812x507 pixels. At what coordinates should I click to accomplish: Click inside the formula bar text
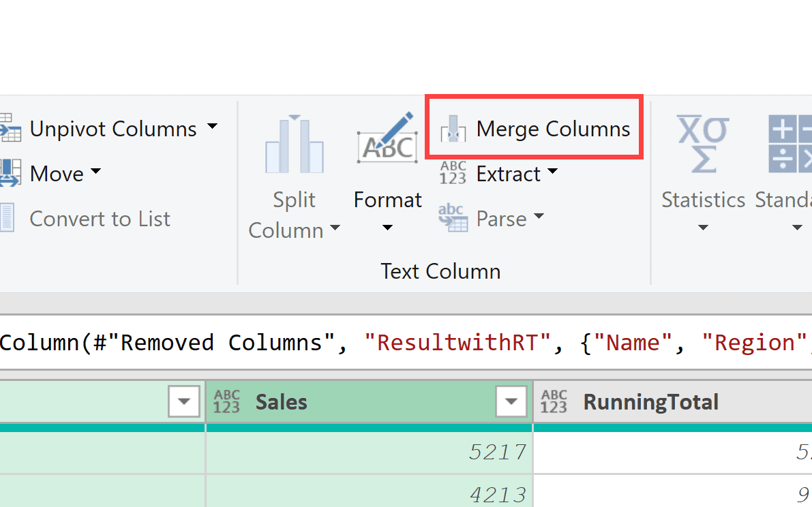406,343
